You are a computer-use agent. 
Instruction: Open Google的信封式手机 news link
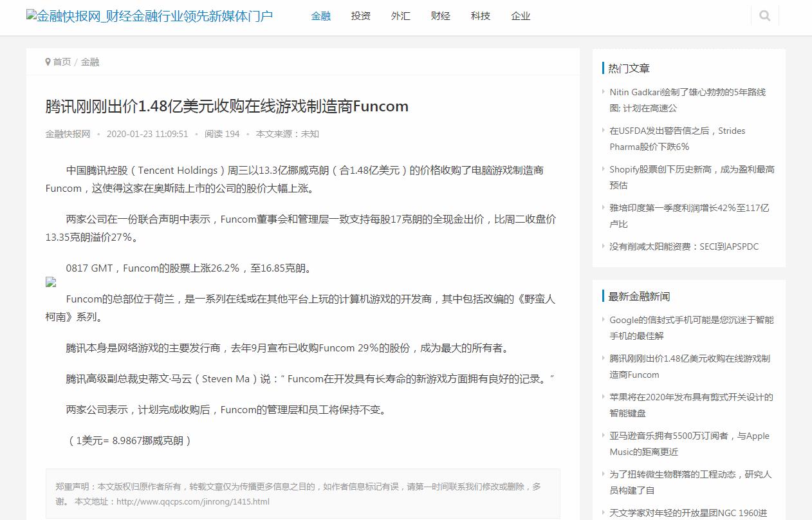(692, 328)
